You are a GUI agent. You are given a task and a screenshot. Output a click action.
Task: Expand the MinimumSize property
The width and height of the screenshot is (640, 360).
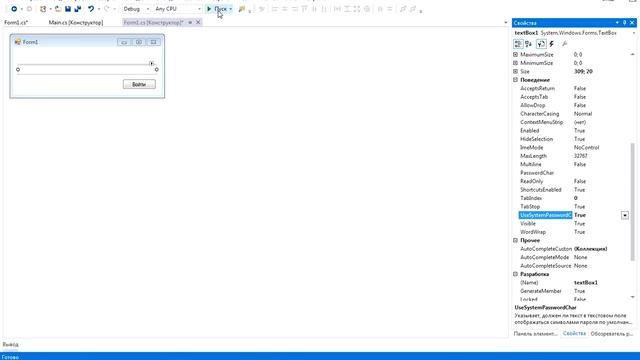pos(516,63)
